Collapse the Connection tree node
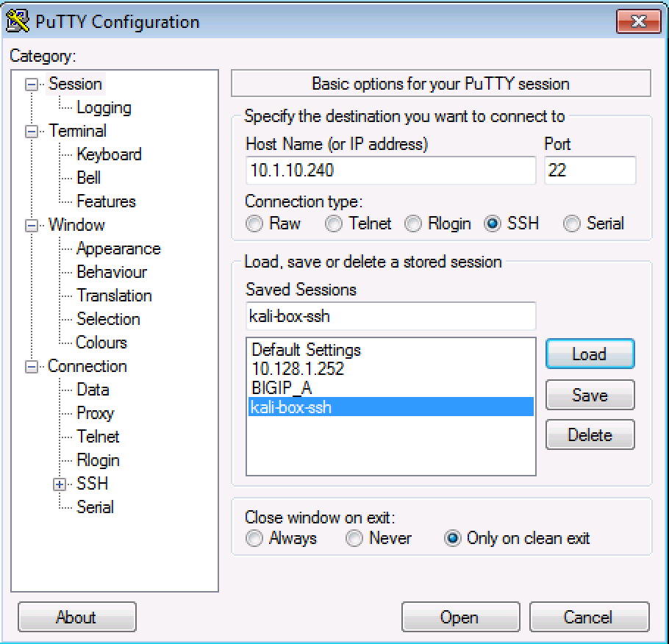 32,367
